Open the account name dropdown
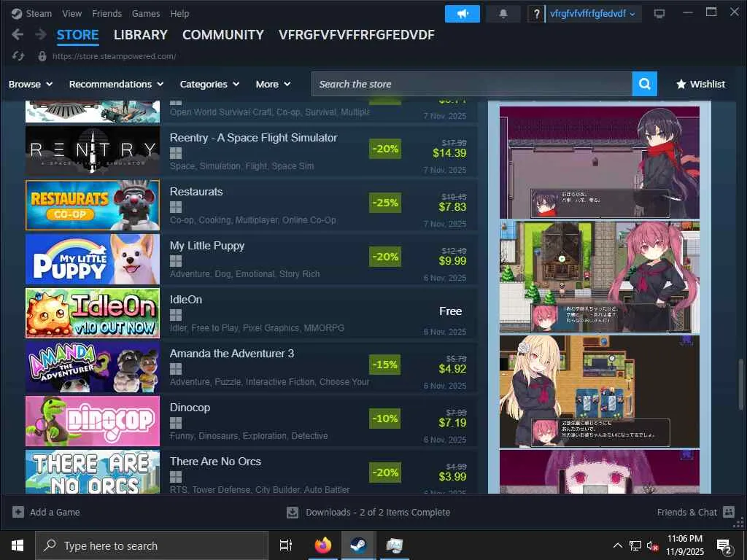Screen dimensions: 747x560 coord(592,14)
